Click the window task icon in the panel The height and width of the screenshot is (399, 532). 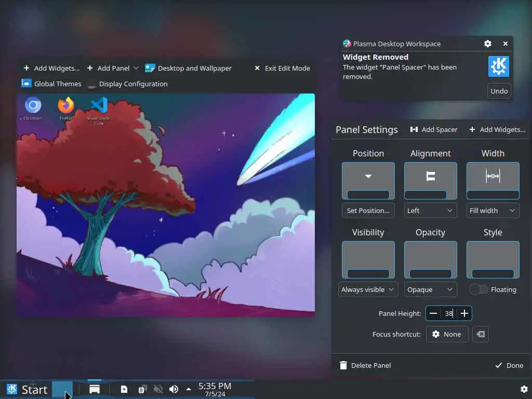[x=95, y=390]
